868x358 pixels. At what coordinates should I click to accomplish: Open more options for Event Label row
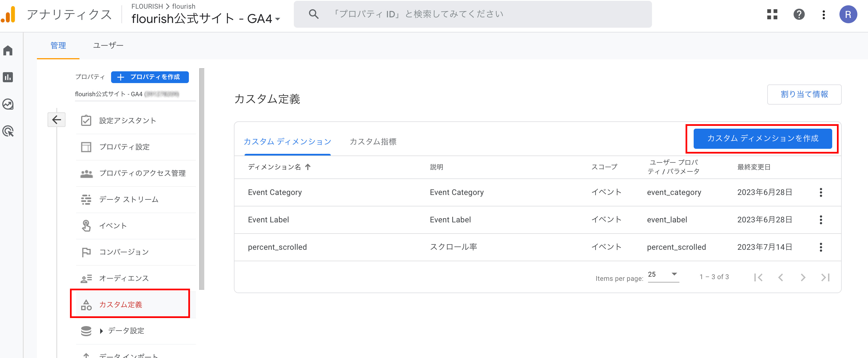tap(821, 220)
